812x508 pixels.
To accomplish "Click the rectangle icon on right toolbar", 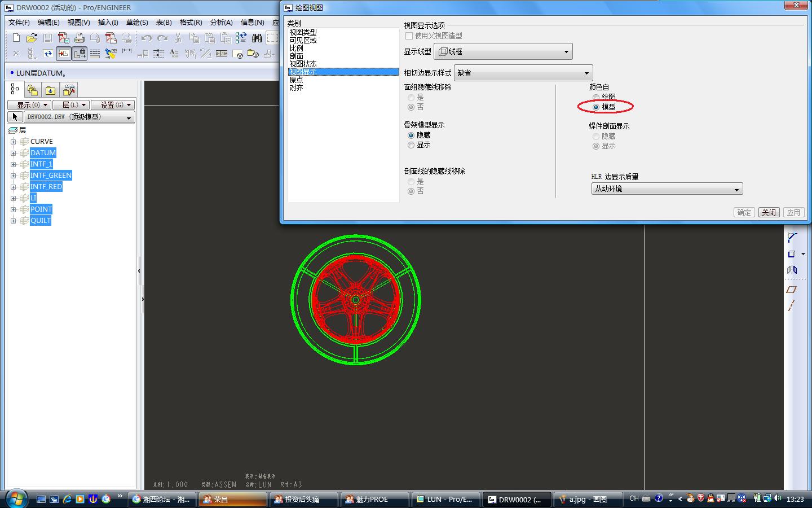I will [x=792, y=254].
